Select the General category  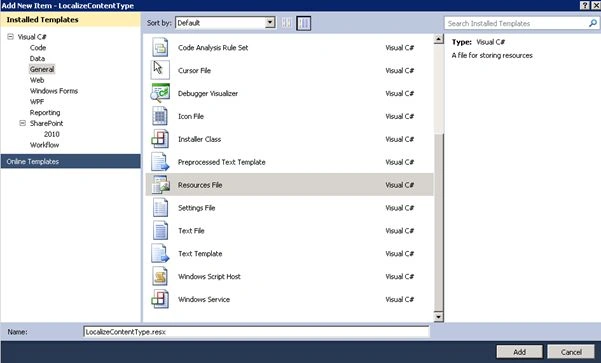42,69
